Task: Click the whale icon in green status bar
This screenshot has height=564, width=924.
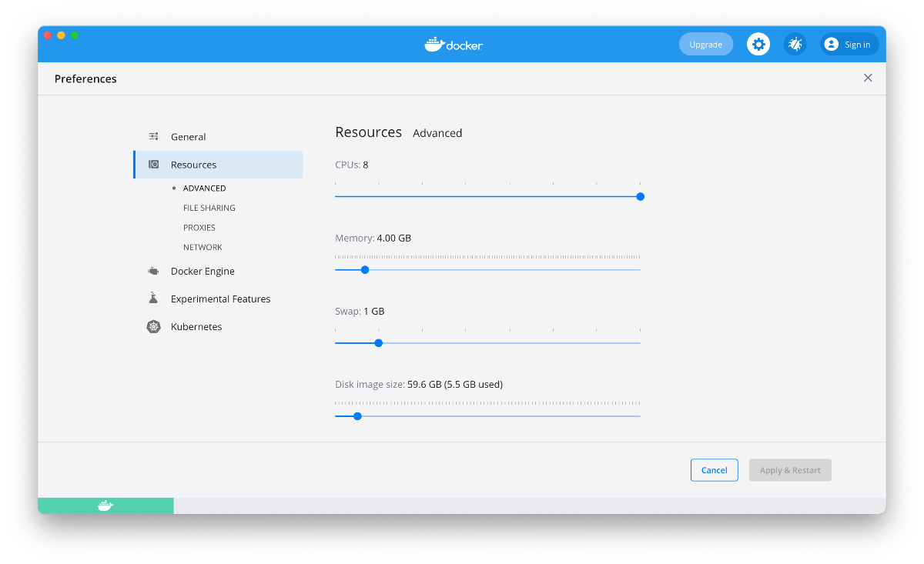Action: click(105, 506)
